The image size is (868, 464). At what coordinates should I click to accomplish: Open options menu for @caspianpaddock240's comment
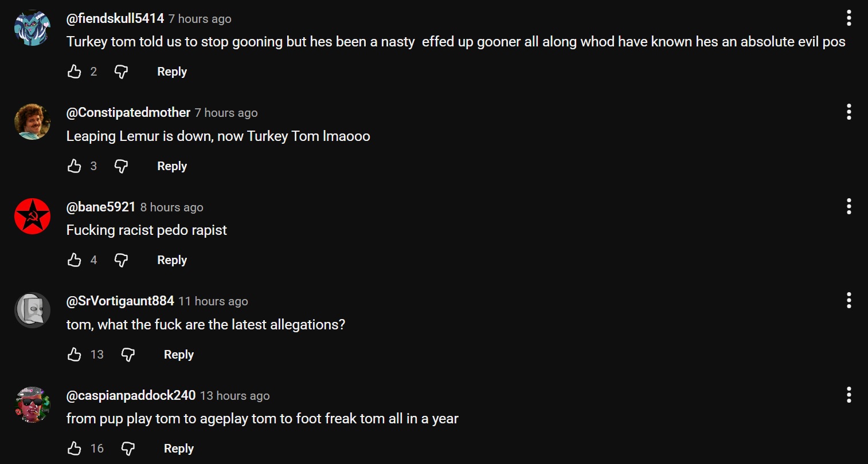tap(848, 395)
